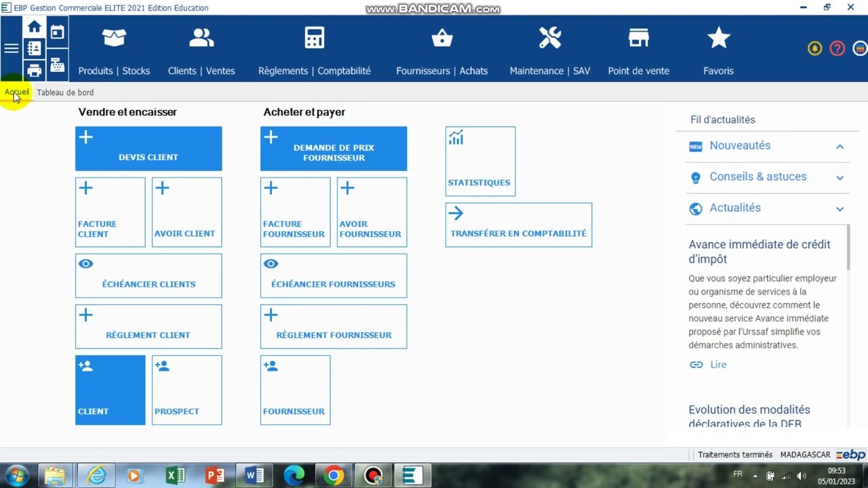The image size is (868, 488).
Task: Click Avance immédiate de crédit d'impôt headline
Action: [x=759, y=251]
